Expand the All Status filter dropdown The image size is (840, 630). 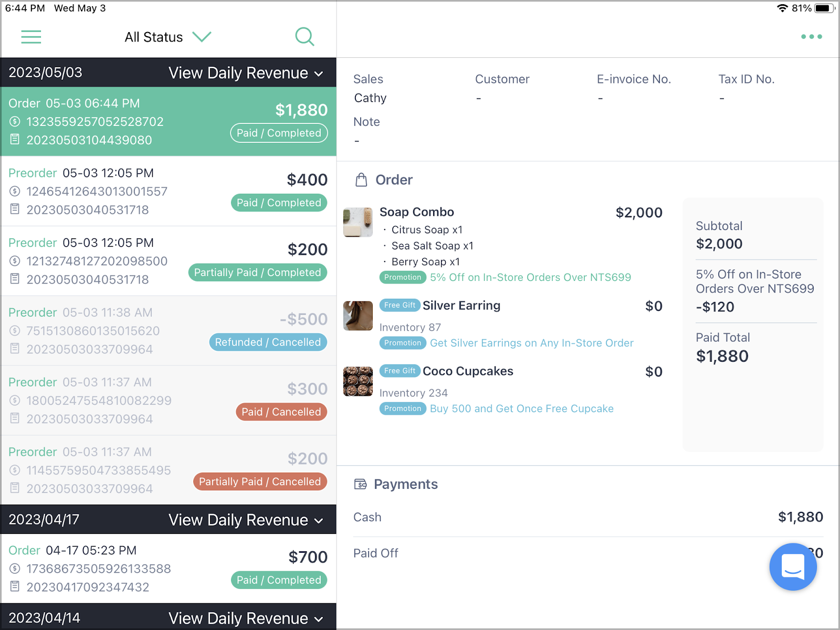(168, 37)
